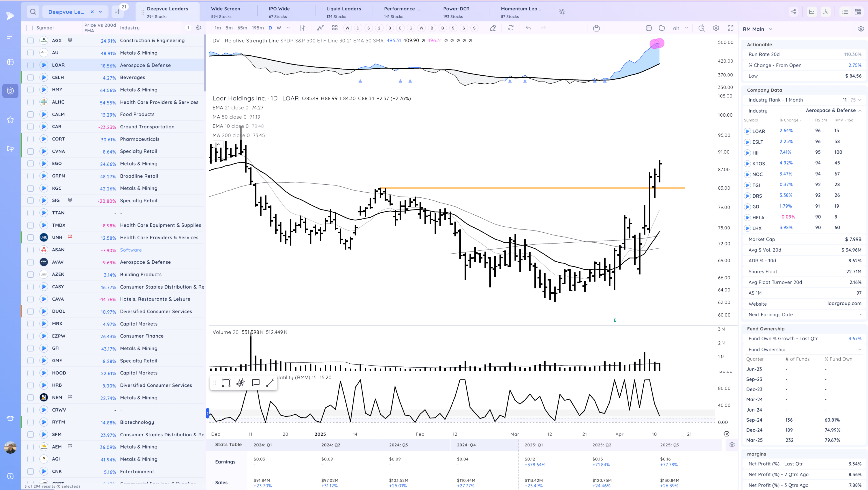The height and width of the screenshot is (490, 868).
Task: Open the calendar date icon
Action: (x=596, y=28)
